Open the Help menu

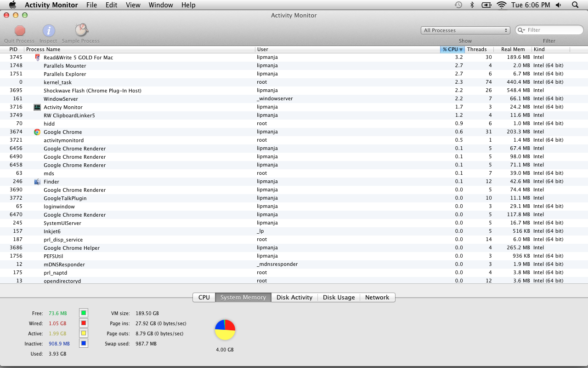tap(188, 5)
